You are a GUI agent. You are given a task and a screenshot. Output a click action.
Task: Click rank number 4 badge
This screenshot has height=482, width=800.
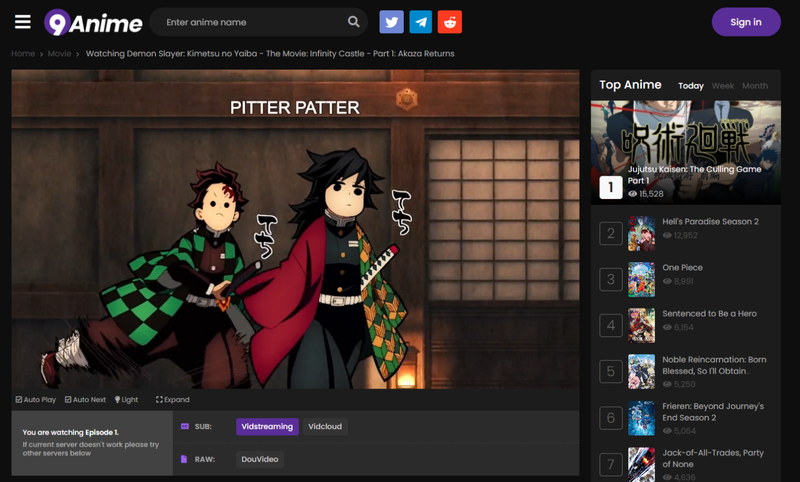611,325
